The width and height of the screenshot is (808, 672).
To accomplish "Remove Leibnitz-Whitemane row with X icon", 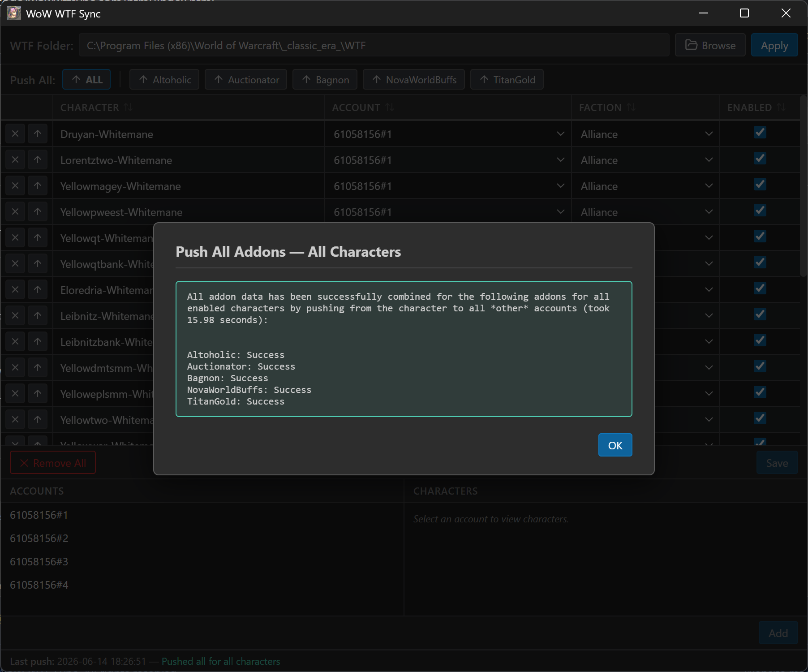I will coord(15,315).
